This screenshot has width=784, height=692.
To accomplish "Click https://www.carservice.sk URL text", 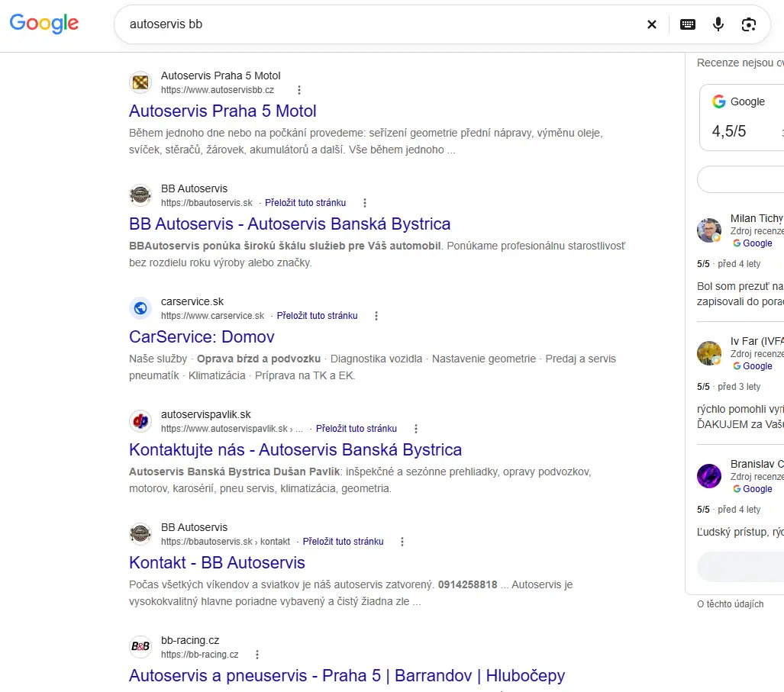I will 212,316.
